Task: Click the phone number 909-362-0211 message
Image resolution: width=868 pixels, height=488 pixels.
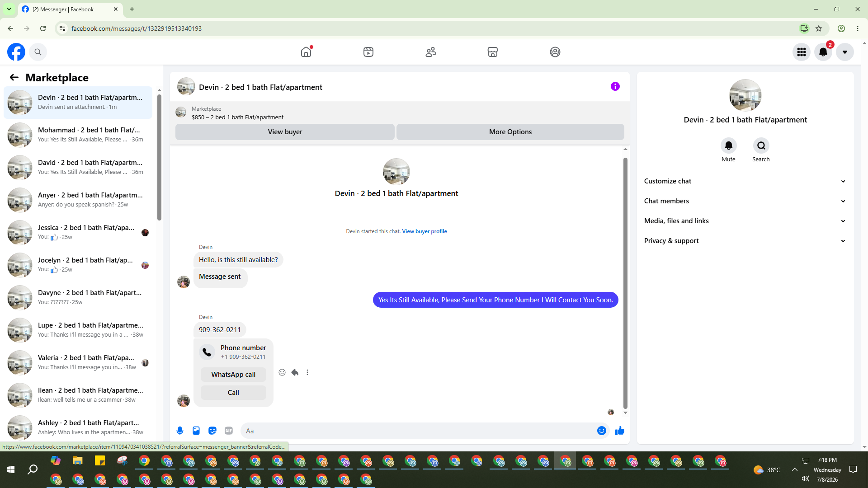Action: 220,330
